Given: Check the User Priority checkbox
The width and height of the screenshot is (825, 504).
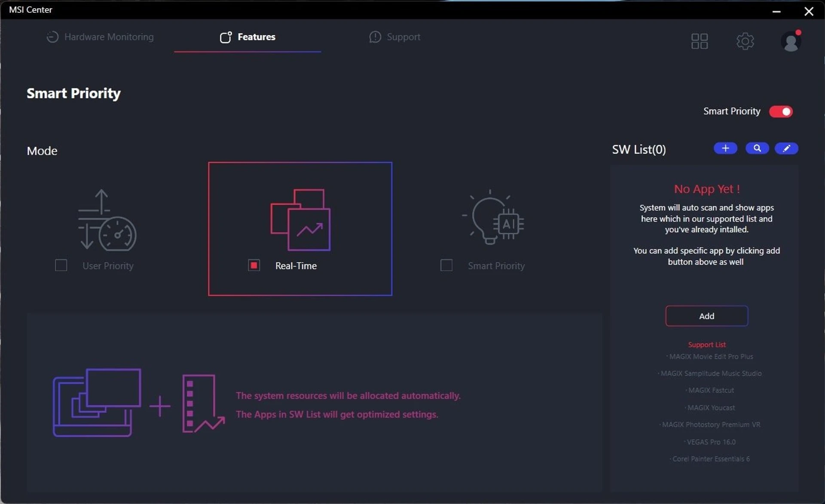Looking at the screenshot, I should click(61, 265).
